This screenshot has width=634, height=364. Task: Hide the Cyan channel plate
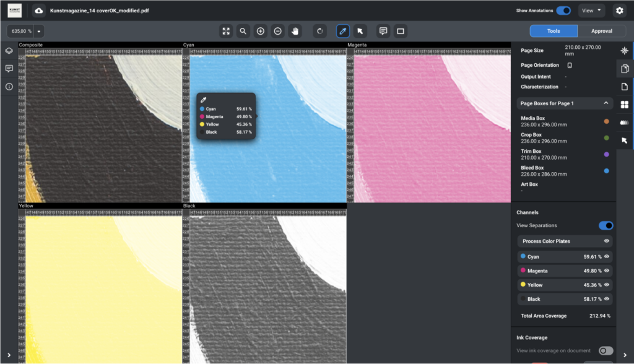click(607, 256)
